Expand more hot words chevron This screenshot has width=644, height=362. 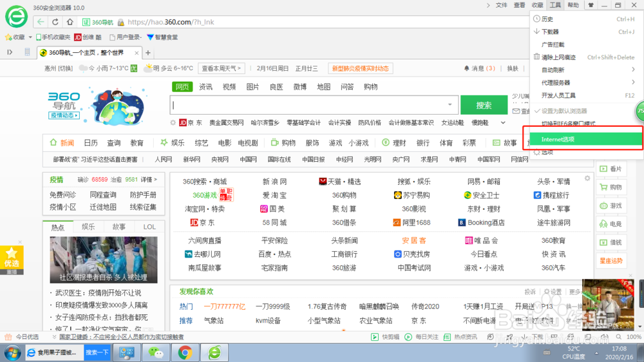click(x=503, y=122)
